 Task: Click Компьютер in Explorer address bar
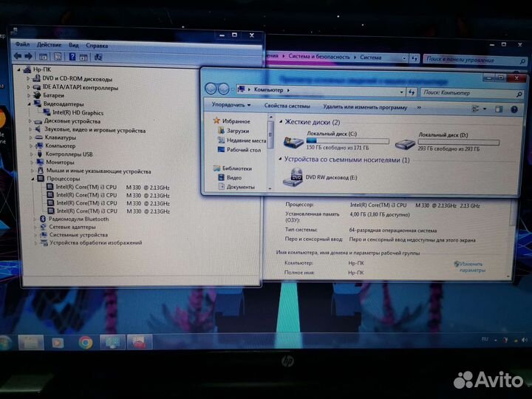coord(268,90)
